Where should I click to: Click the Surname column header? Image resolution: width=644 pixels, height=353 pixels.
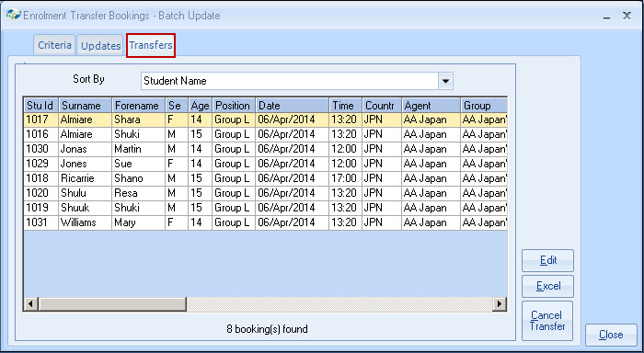coord(85,106)
